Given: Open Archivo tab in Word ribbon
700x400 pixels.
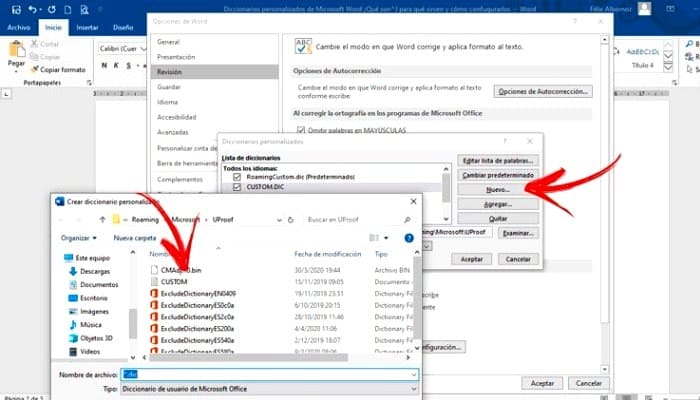Looking at the screenshot, I should point(19,28).
